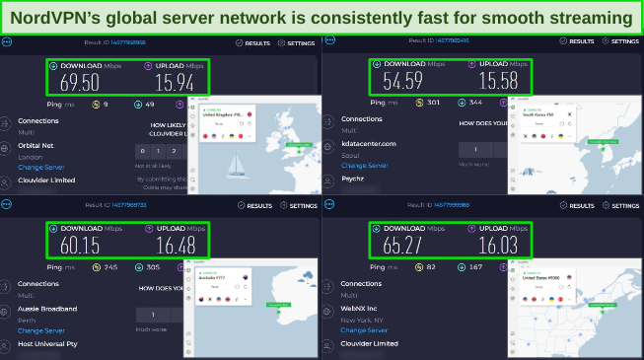Open NordVPN settings gear in United Kingdom window
Screen dimensions: 644x360
pos(192,188)
